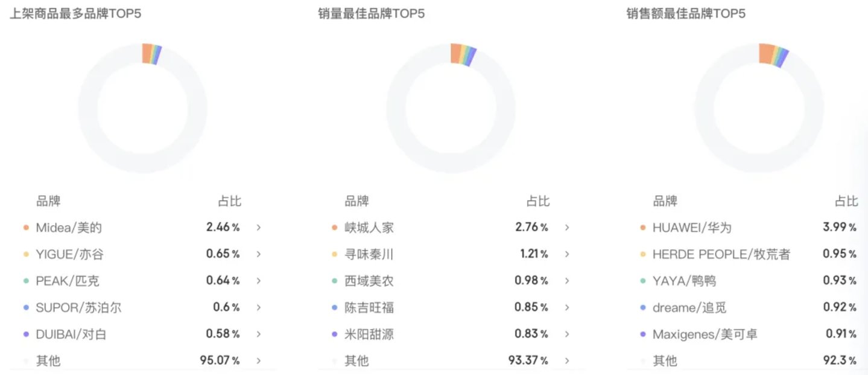The height and width of the screenshot is (375, 868).
Task: Expand the Midea/美的 row chevron
Action: [259, 228]
